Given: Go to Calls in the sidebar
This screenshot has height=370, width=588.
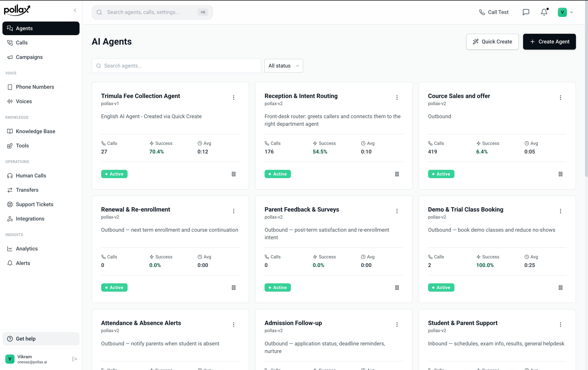Looking at the screenshot, I should click(x=41, y=43).
